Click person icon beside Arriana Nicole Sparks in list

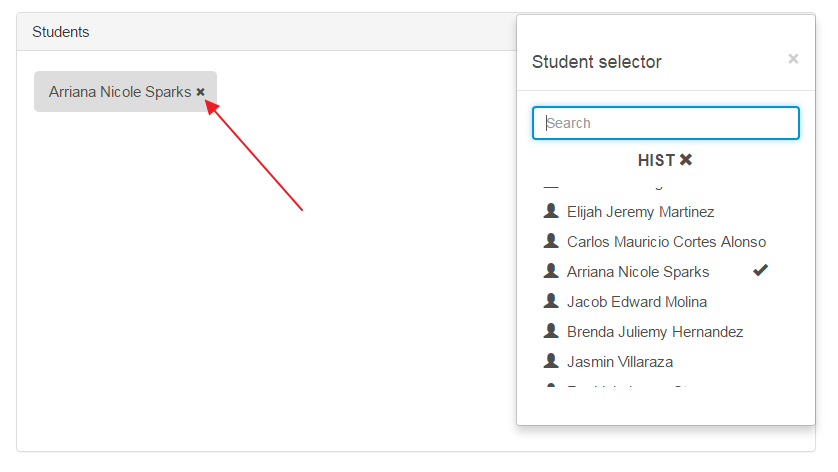click(551, 271)
